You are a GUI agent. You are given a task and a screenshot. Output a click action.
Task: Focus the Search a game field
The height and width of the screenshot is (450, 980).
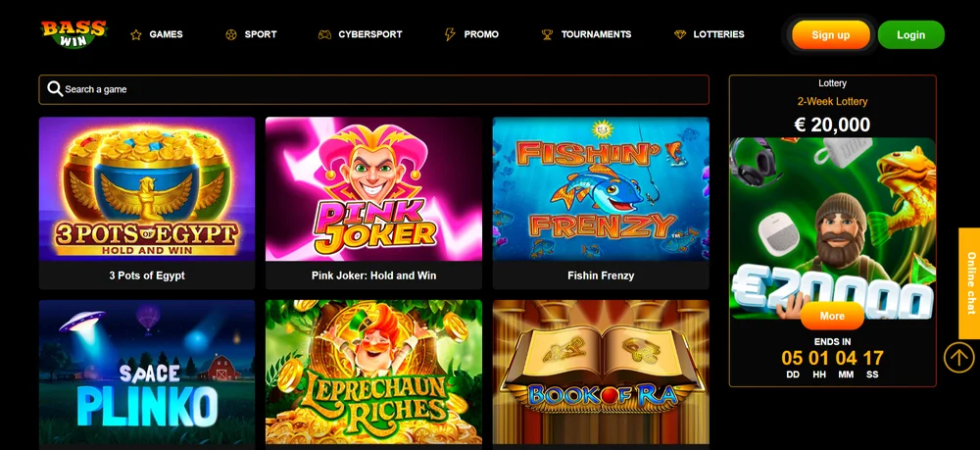click(x=373, y=89)
